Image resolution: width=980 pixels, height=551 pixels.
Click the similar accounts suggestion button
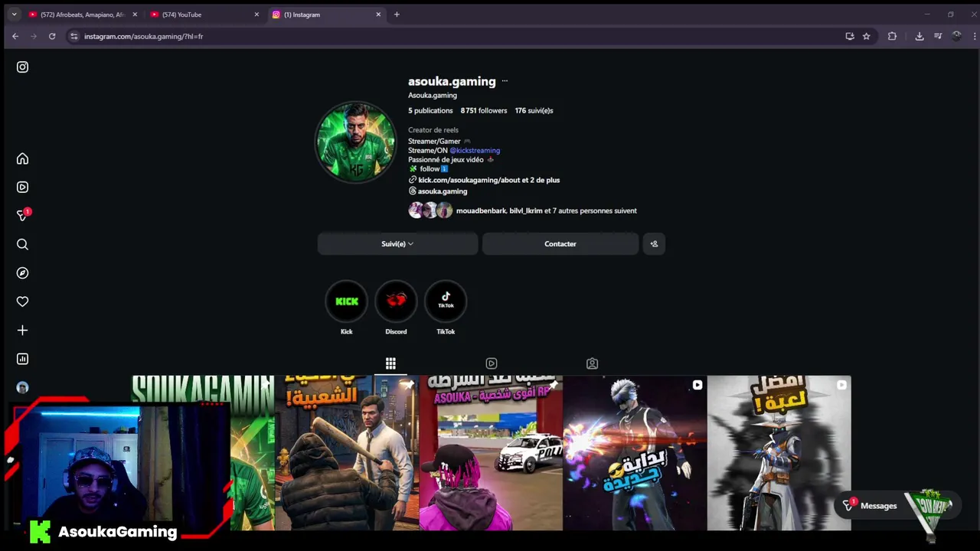pos(654,244)
